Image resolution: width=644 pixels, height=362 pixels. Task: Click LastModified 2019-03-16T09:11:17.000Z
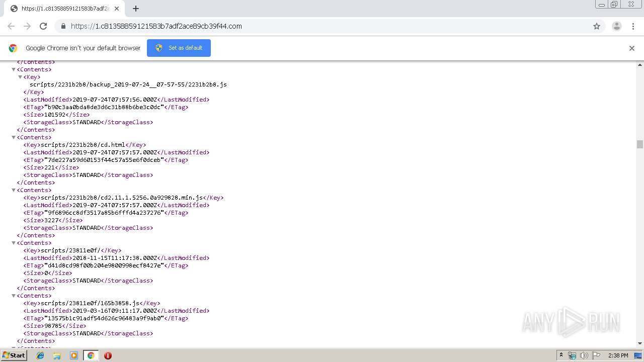click(x=115, y=311)
